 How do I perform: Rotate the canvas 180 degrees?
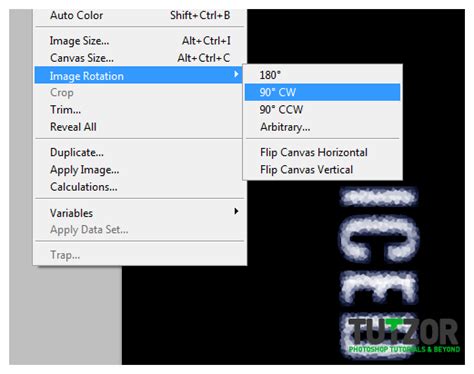(x=322, y=75)
